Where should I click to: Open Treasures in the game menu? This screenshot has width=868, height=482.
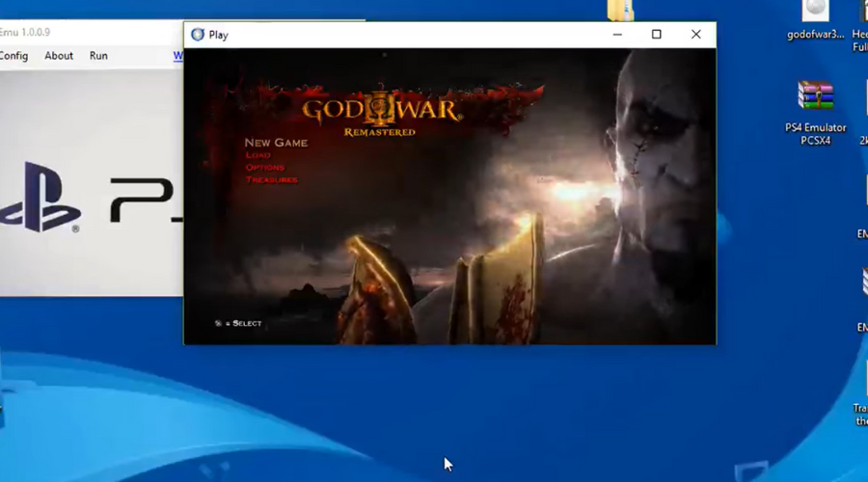pos(271,180)
